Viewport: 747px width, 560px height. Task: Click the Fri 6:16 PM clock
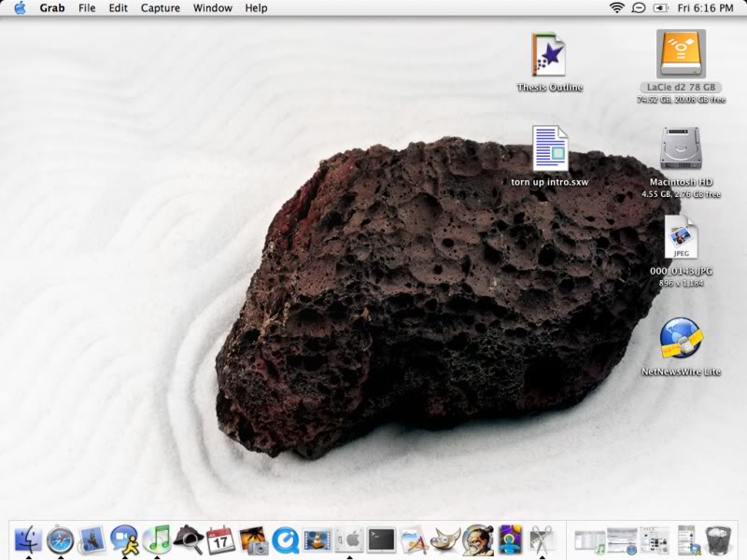(705, 7)
